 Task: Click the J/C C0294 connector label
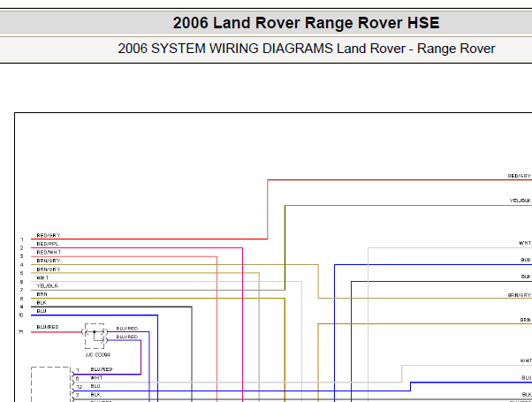click(x=98, y=355)
